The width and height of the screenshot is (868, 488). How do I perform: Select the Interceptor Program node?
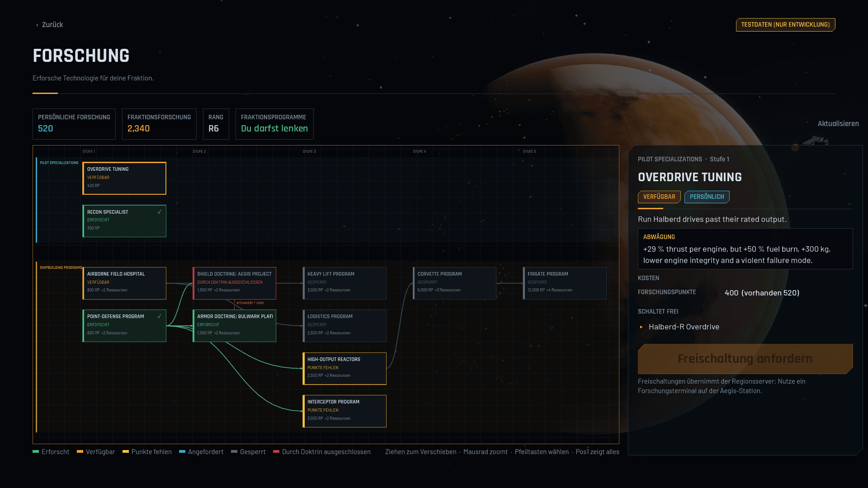pyautogui.click(x=344, y=411)
